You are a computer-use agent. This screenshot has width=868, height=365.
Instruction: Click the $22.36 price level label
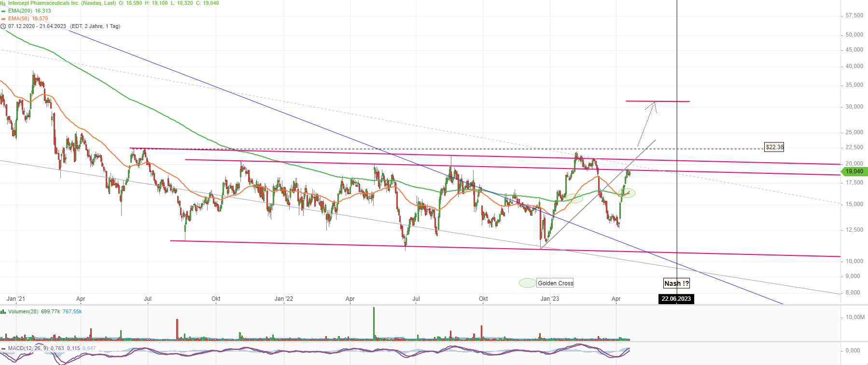pyautogui.click(x=774, y=147)
